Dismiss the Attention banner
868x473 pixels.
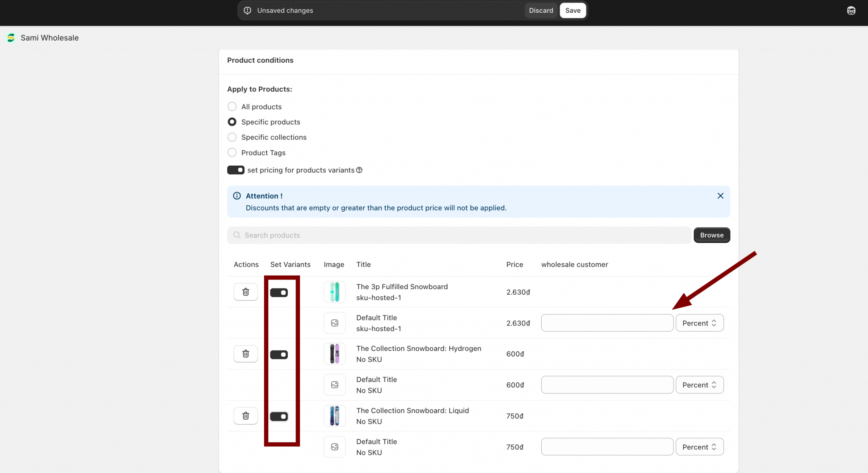(720, 196)
